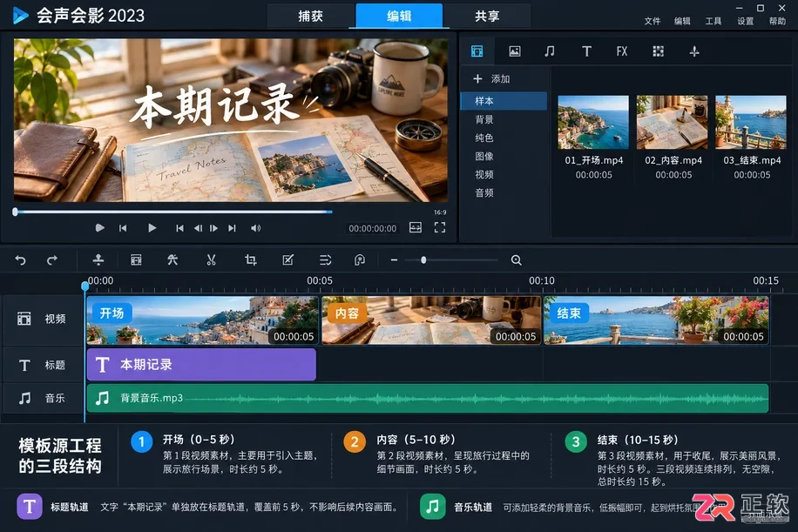Click the undo arrow in timeline toolbar
Screen dimensions: 798x532
click(x=20, y=259)
